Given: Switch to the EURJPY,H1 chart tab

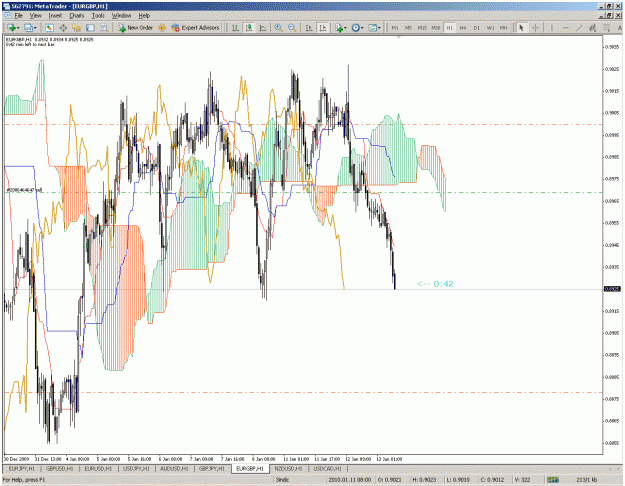Looking at the screenshot, I should [x=22, y=468].
